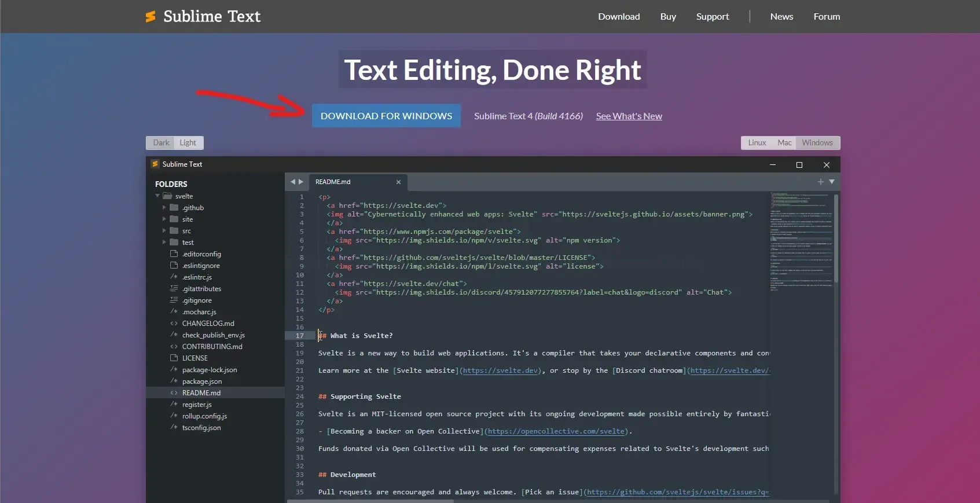Switch theme preview to Light
This screenshot has width=980, height=503.
(x=188, y=143)
